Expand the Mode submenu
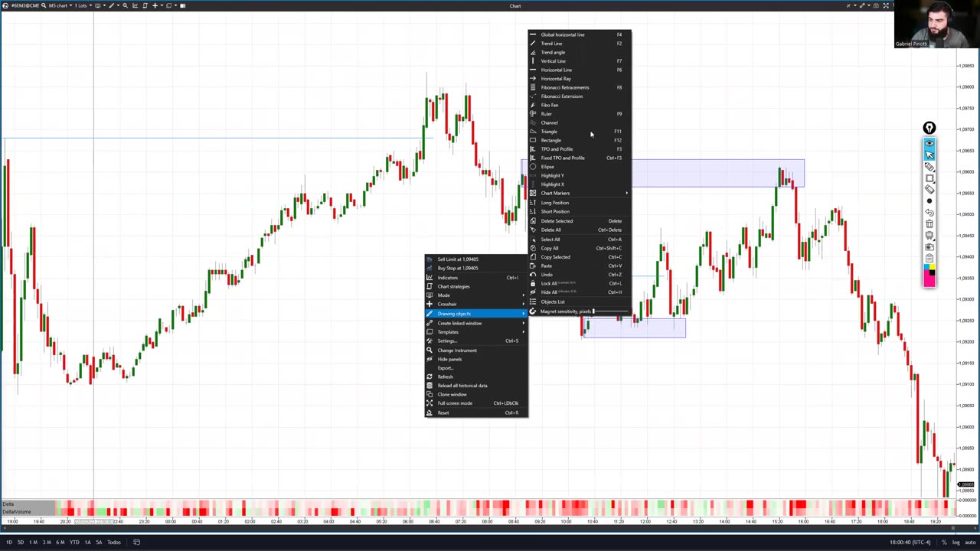 tap(476, 295)
